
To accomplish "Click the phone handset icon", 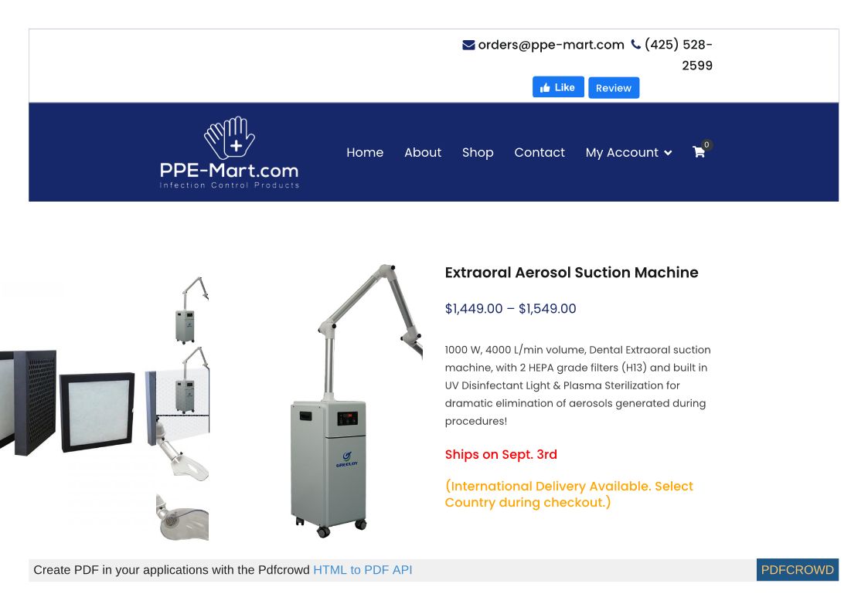I will tap(636, 44).
